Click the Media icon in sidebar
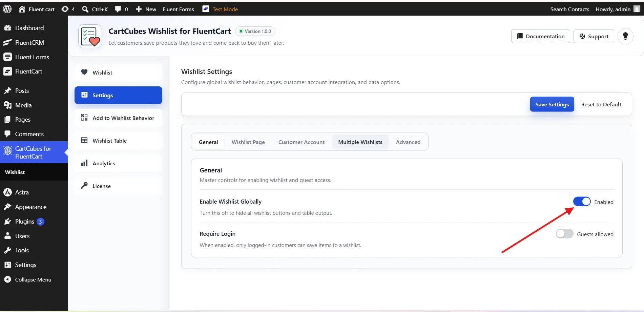 (7, 105)
